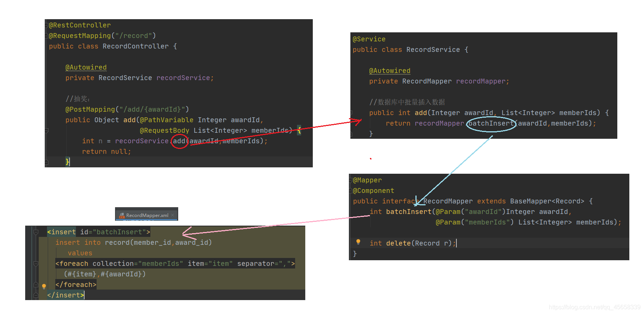Click the lightbulb hint beside </foreach>

(x=44, y=286)
